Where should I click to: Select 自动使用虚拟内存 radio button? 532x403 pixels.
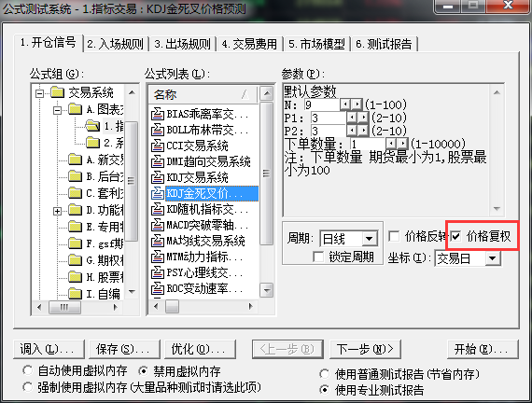click(x=27, y=370)
